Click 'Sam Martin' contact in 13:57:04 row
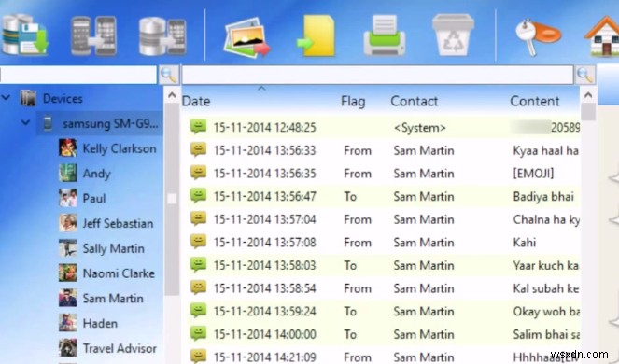 (424, 219)
